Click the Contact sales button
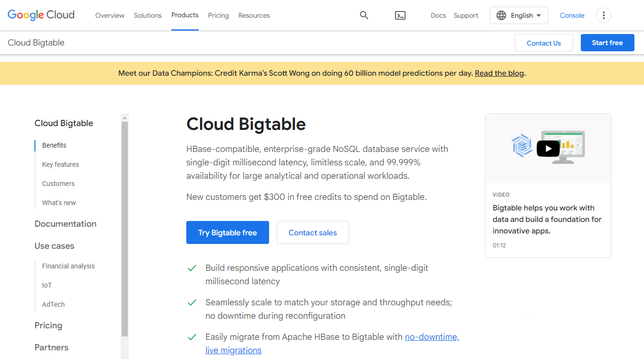 (x=313, y=232)
